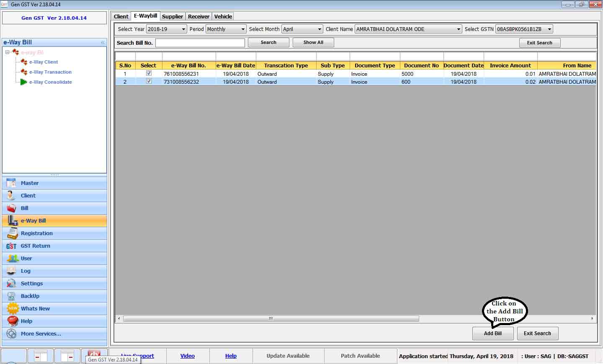This screenshot has height=364, width=603.
Task: Open the Whats New badge icon
Action: pos(13,309)
